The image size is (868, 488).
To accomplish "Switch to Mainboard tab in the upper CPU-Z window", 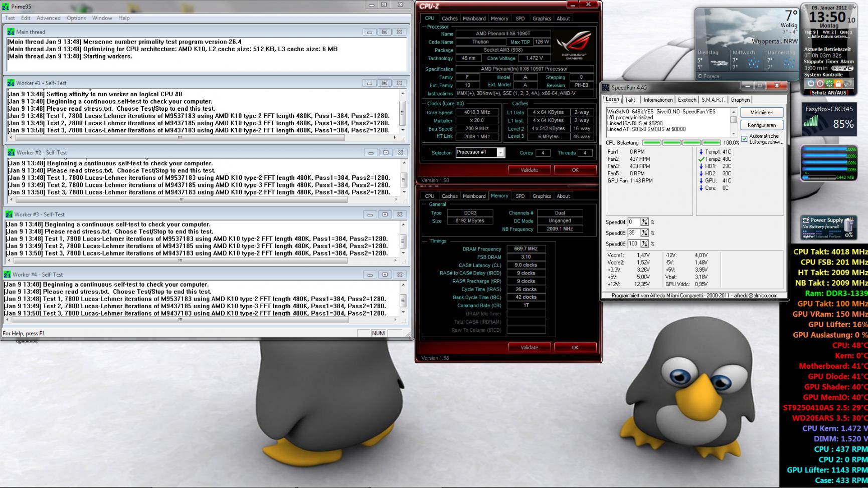I will (x=474, y=19).
